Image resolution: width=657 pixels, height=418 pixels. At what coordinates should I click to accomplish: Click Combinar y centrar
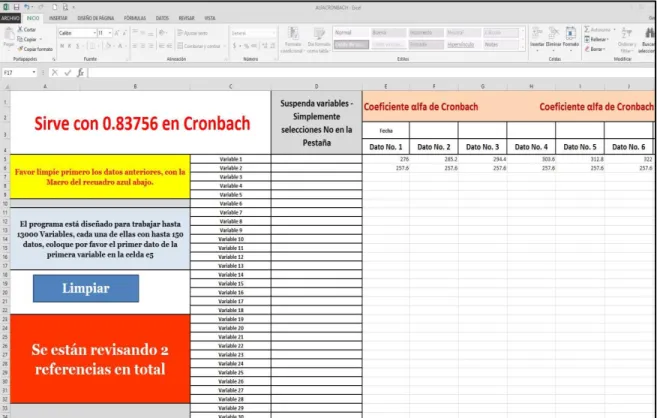199,46
